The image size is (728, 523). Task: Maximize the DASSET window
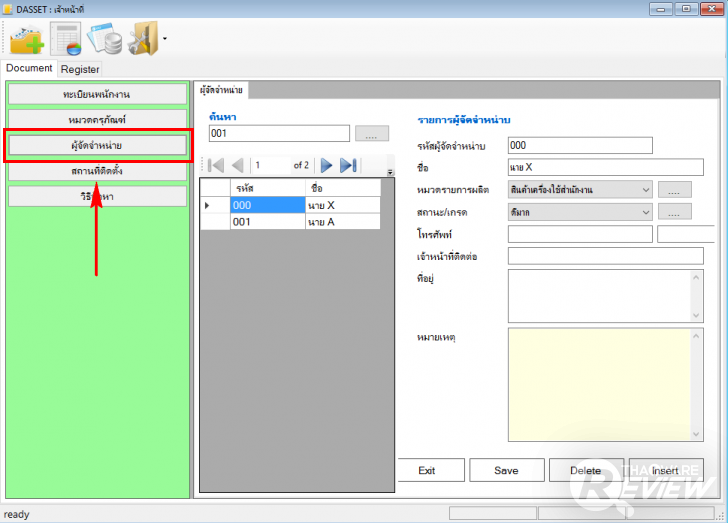coord(686,9)
